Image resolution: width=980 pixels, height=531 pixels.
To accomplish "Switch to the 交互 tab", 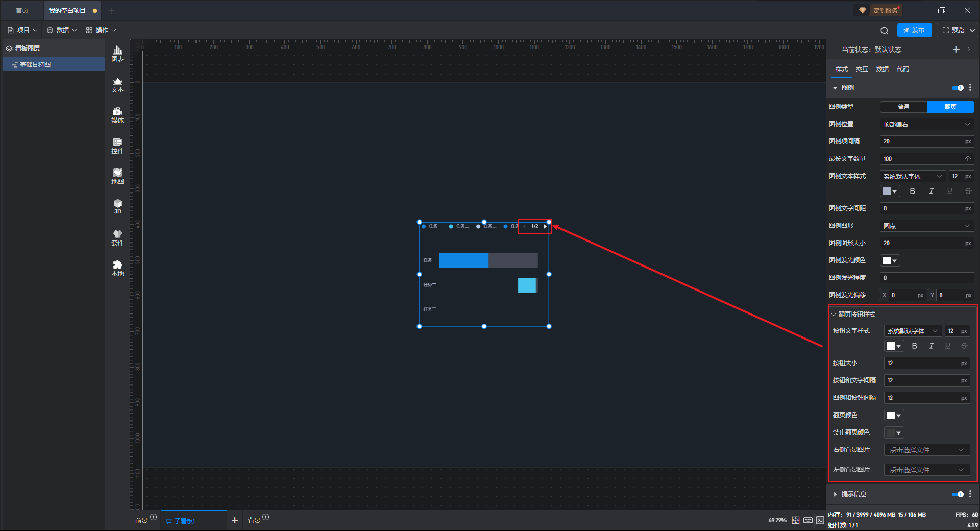I will click(x=862, y=69).
